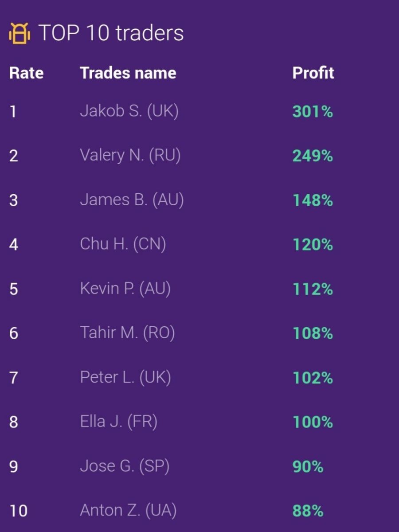Open trader Valery N. (RU)
The image size is (399, 532).
[x=130, y=155]
